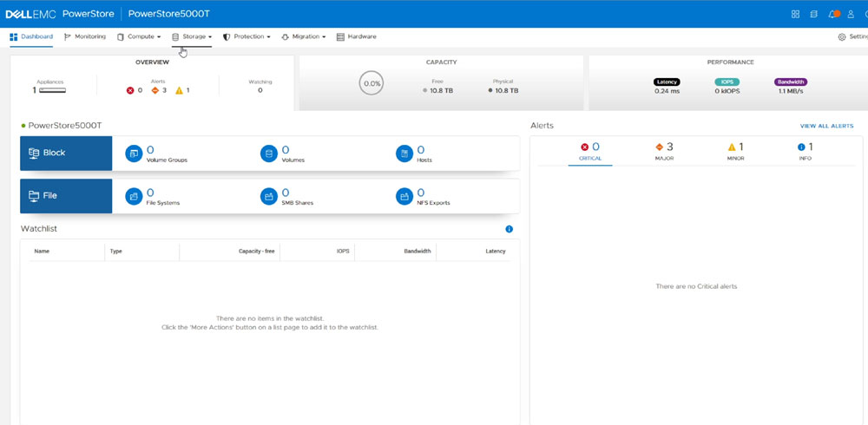
Task: Expand the Migration menu
Action: 303,36
